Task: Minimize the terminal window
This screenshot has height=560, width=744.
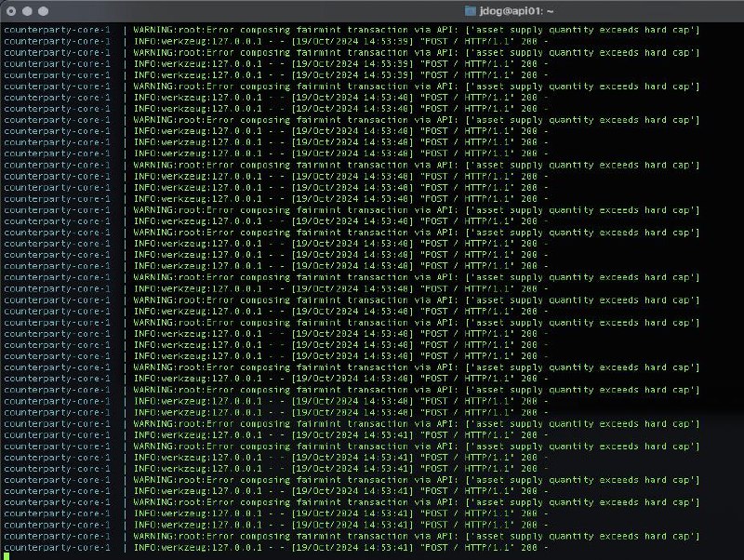Action: 28,11
